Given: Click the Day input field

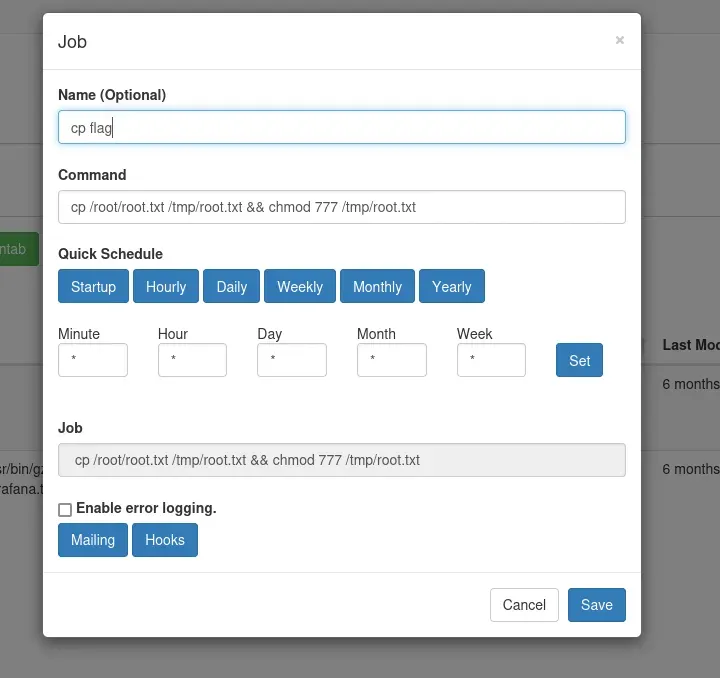Looking at the screenshot, I should pos(292,360).
